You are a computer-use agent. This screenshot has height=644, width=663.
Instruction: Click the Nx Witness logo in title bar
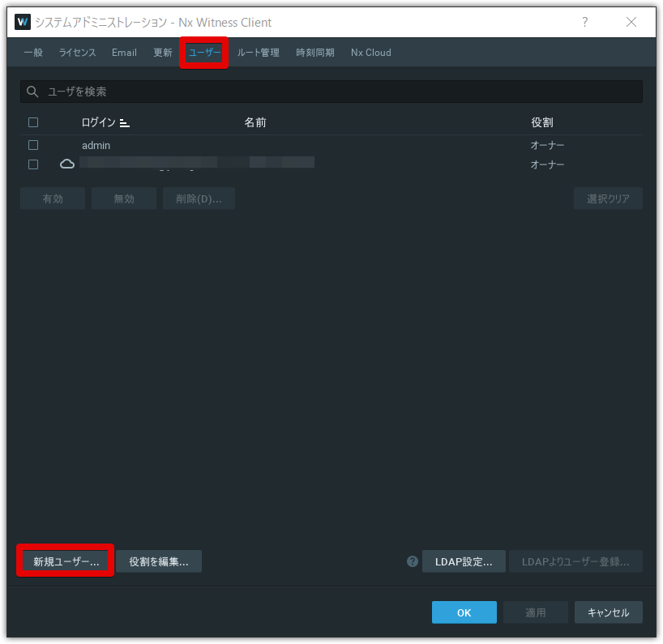[x=23, y=22]
